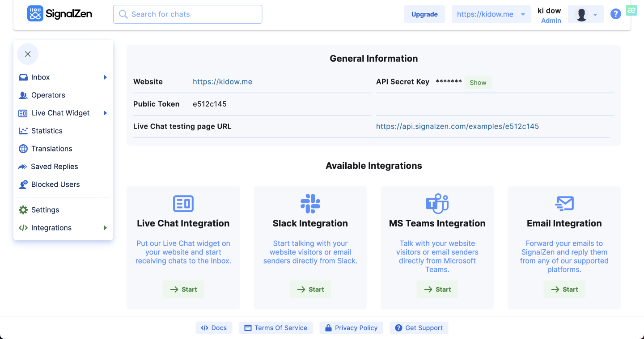Click the code icon on Docs button
Image resolution: width=644 pixels, height=339 pixels.
204,328
